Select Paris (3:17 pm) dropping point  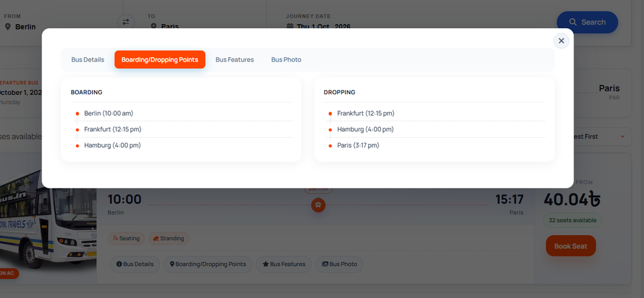(358, 145)
